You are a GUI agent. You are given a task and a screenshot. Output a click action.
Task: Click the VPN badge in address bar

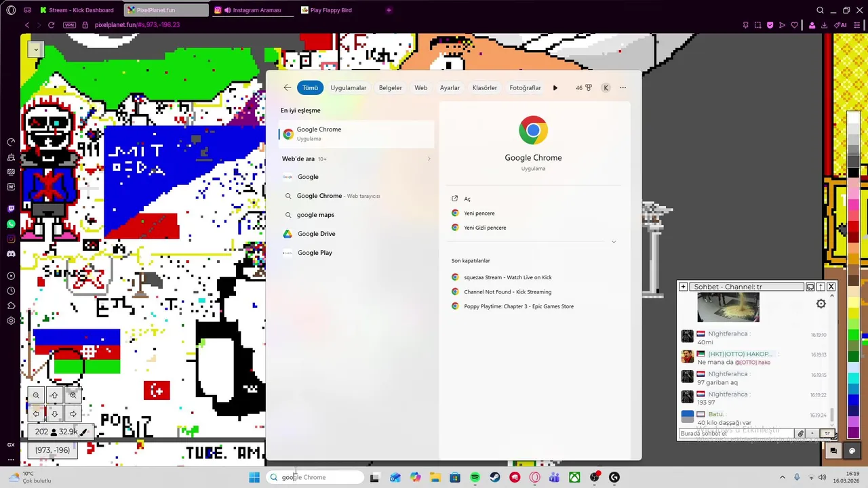pyautogui.click(x=69, y=25)
